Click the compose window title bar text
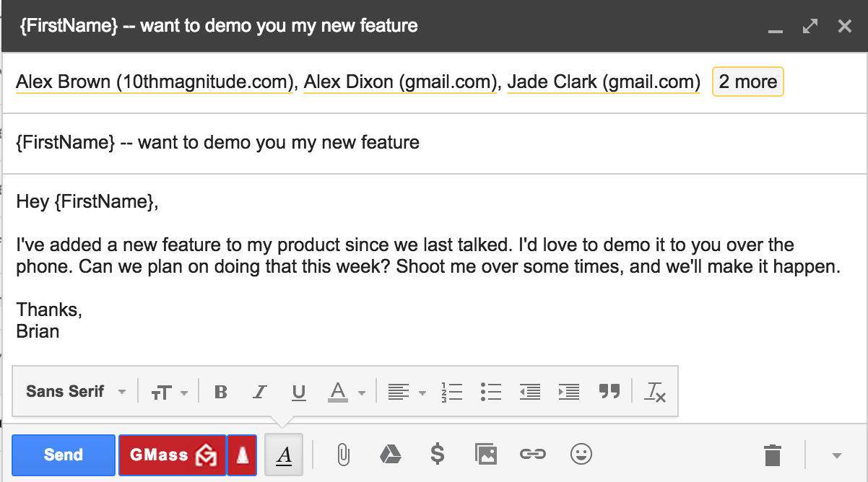868x482 pixels. click(x=220, y=27)
